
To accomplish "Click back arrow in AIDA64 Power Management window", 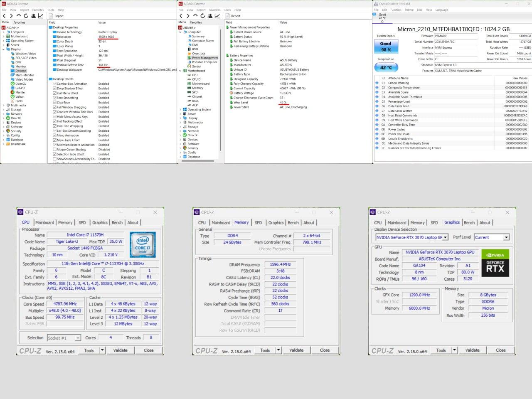I will (x=181, y=16).
